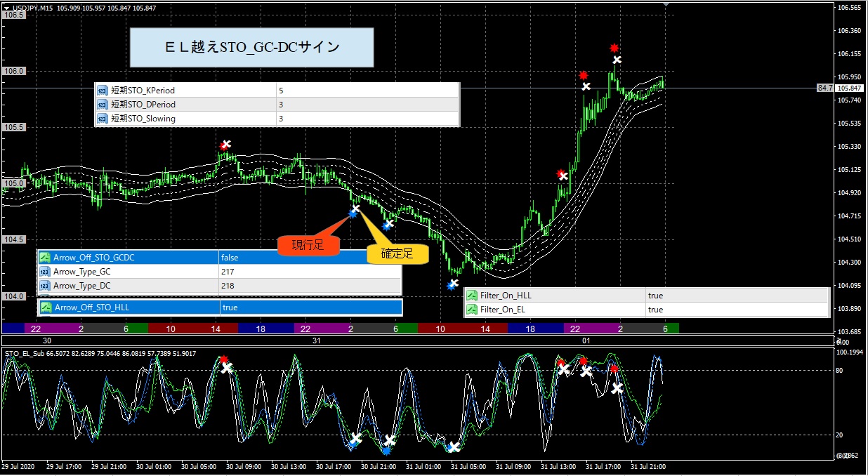Click the 29 Jul 2020 date label
The image size is (868, 476).
(18, 466)
